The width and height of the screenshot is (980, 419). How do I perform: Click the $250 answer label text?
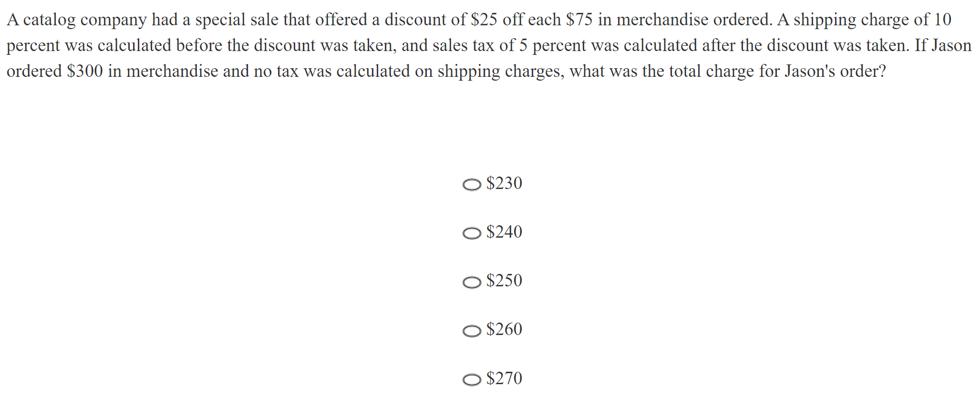[504, 281]
